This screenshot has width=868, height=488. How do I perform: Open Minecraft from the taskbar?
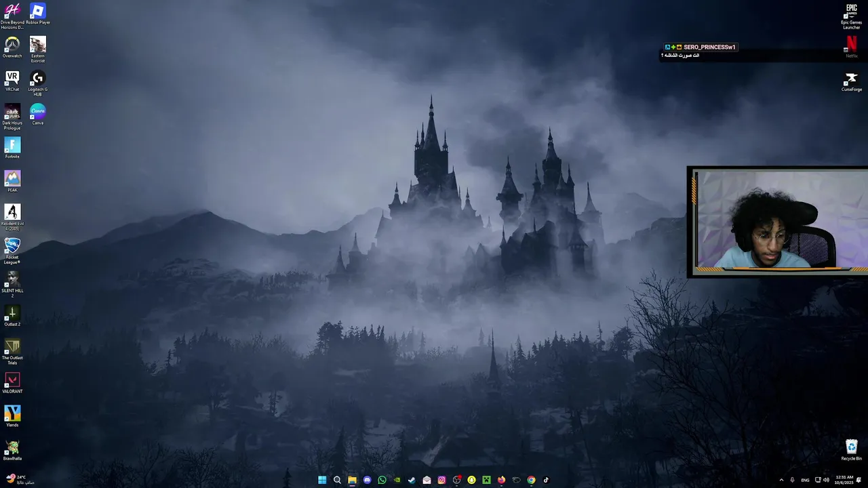pos(486,480)
